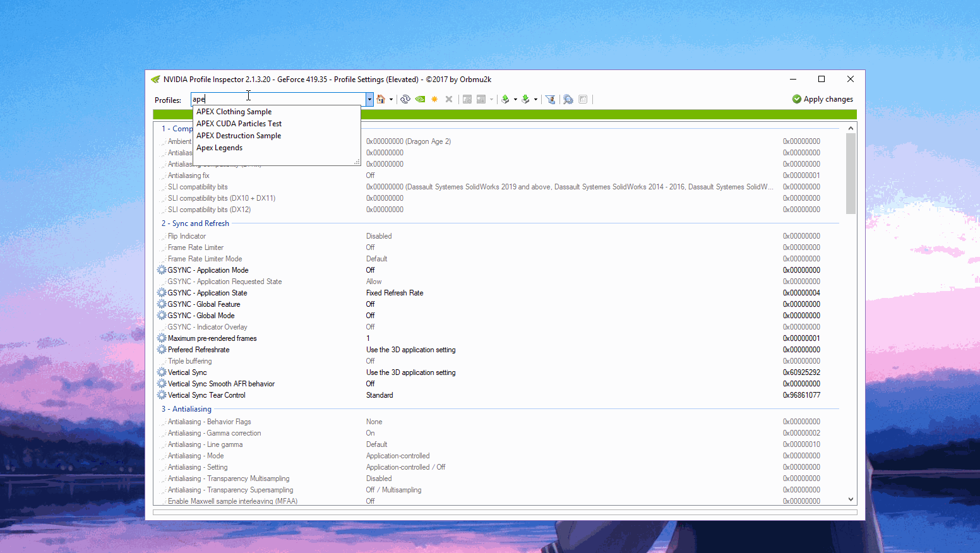Open the profile settings search tool
Viewport: 980px width, 553px height.
[x=567, y=99]
